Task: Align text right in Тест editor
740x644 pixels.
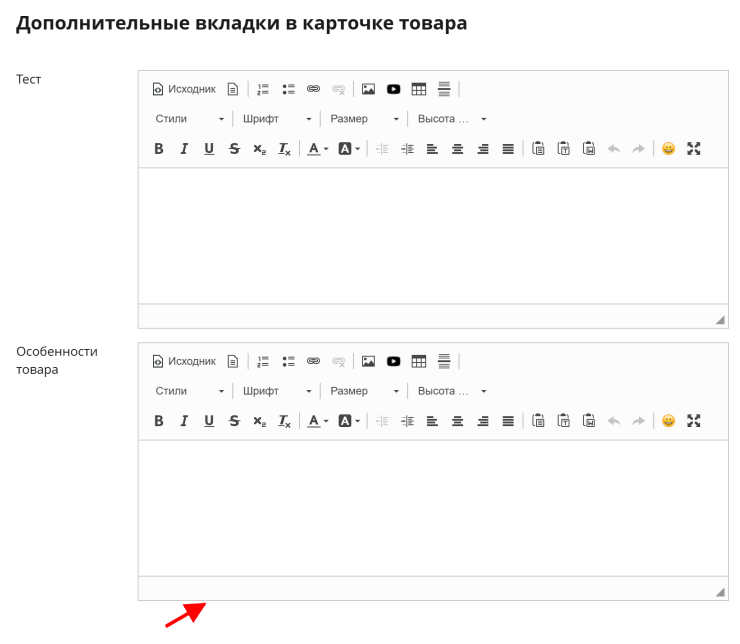Action: tap(483, 149)
